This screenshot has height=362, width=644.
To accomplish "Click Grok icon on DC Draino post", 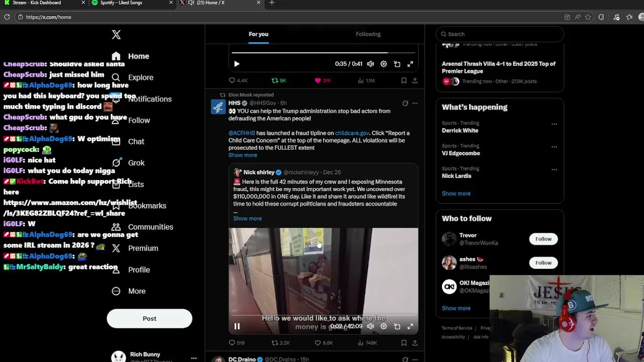I will [405, 359].
